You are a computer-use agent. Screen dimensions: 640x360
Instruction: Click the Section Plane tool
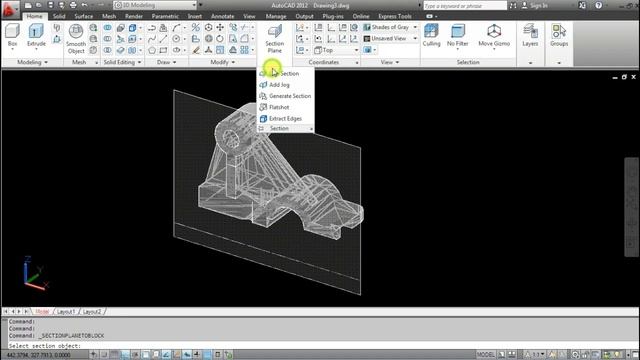275,39
